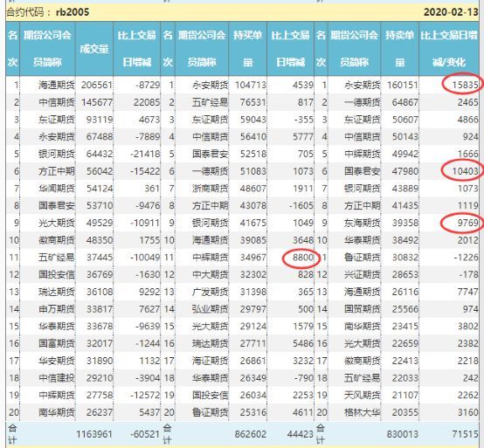Click 格林大华 in short position ranking
The image size is (484, 448).
(x=362, y=412)
